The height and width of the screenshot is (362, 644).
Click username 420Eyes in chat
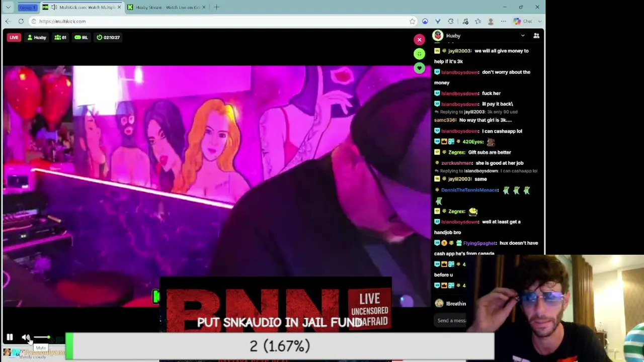pos(472,142)
